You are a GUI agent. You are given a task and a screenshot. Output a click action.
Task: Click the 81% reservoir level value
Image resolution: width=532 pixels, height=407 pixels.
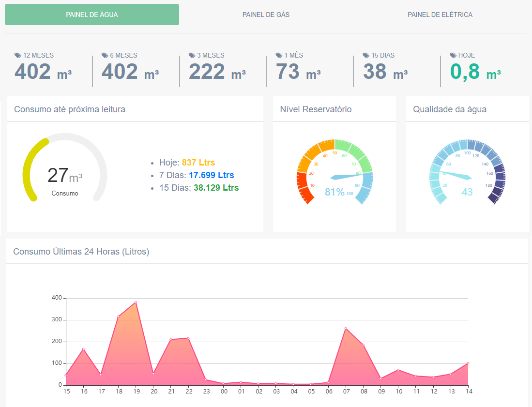click(x=334, y=192)
